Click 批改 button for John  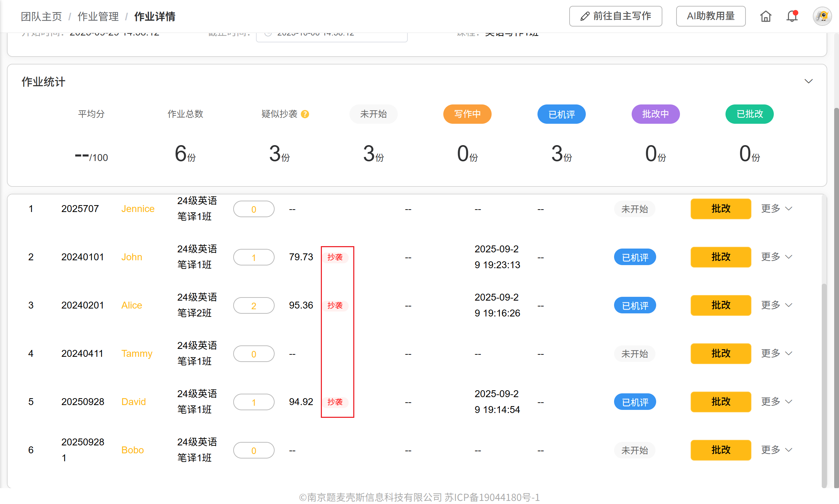[720, 257]
